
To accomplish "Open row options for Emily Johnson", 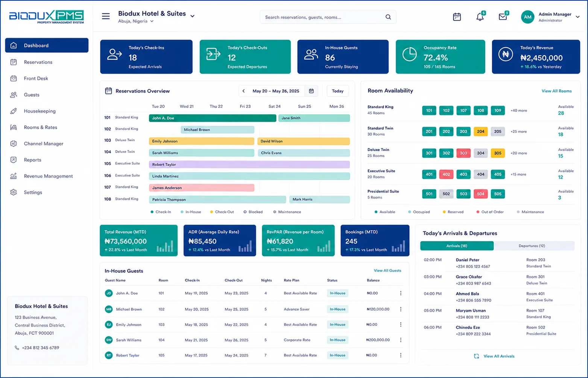I will click(x=400, y=324).
